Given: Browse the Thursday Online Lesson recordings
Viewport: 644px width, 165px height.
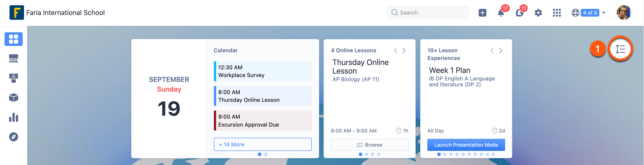Looking at the screenshot, I should pos(369,145).
